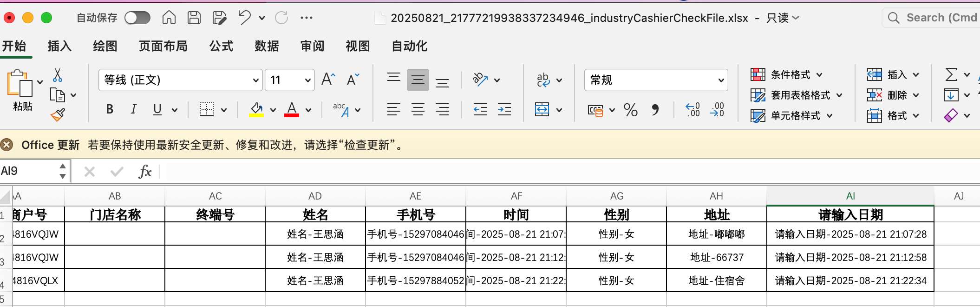Click the AI9 name box field

[28, 171]
